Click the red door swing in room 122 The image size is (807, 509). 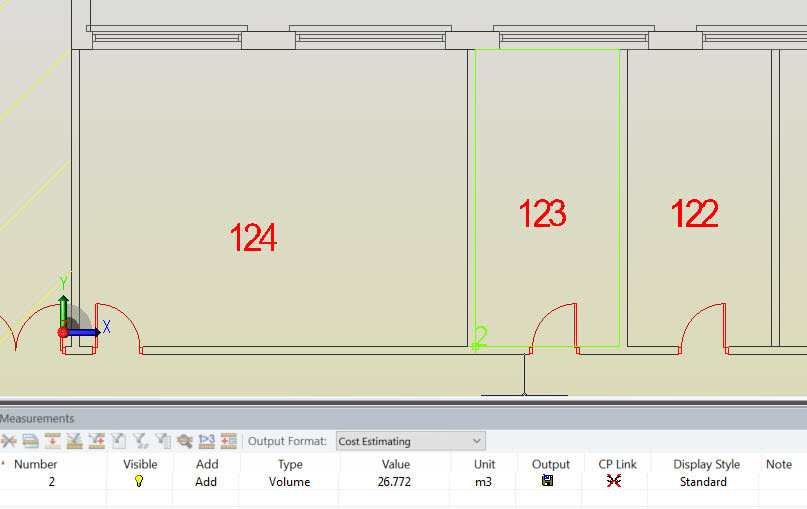tap(703, 328)
